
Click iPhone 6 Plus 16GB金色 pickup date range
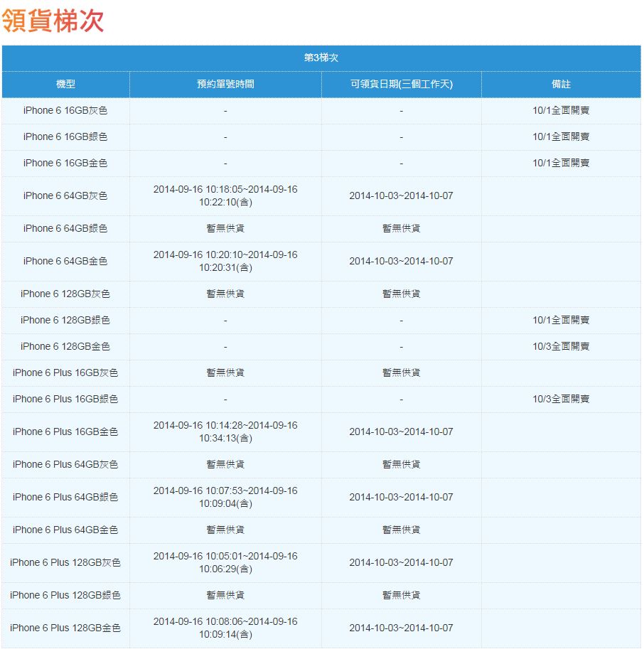coord(401,431)
